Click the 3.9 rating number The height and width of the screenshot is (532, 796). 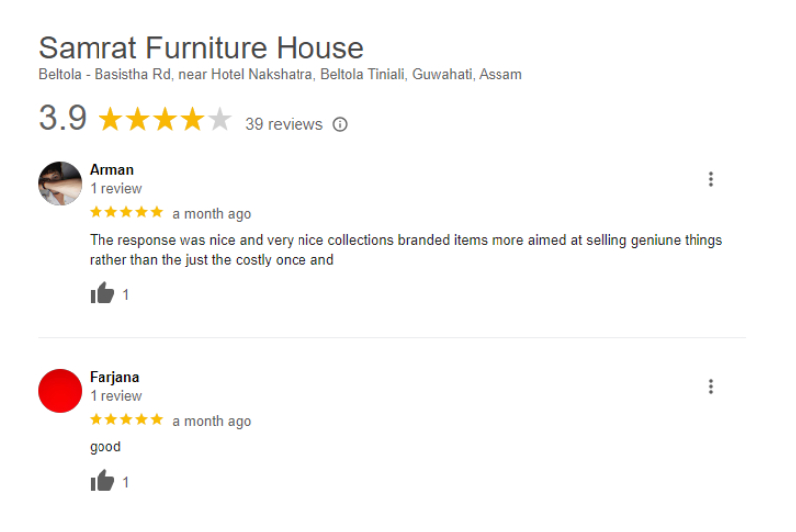63,118
